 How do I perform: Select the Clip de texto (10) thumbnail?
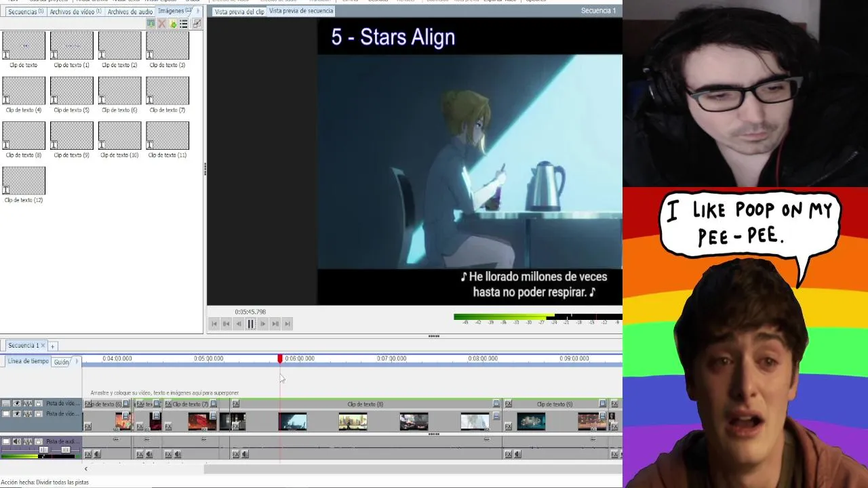pos(119,140)
